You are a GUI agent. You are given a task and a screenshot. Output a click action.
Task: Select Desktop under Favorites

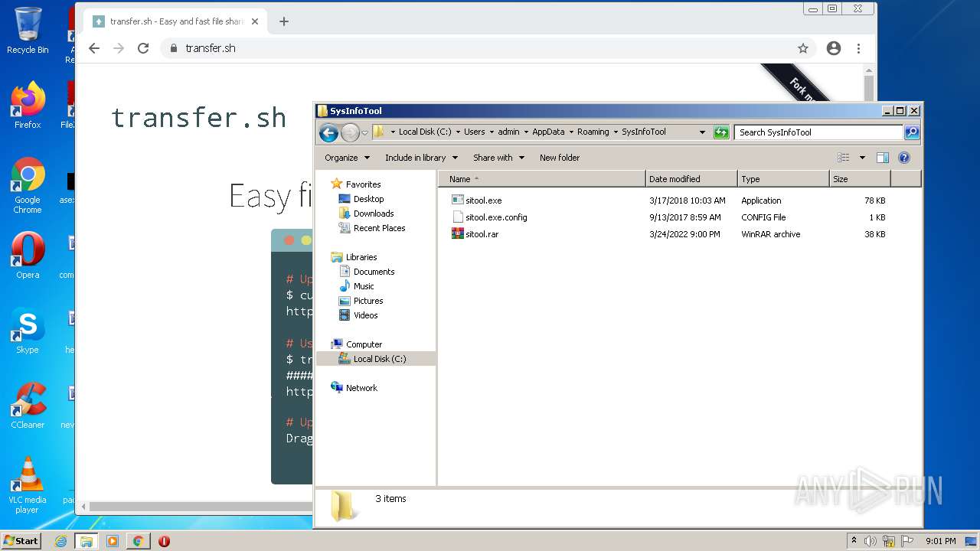click(x=361, y=199)
